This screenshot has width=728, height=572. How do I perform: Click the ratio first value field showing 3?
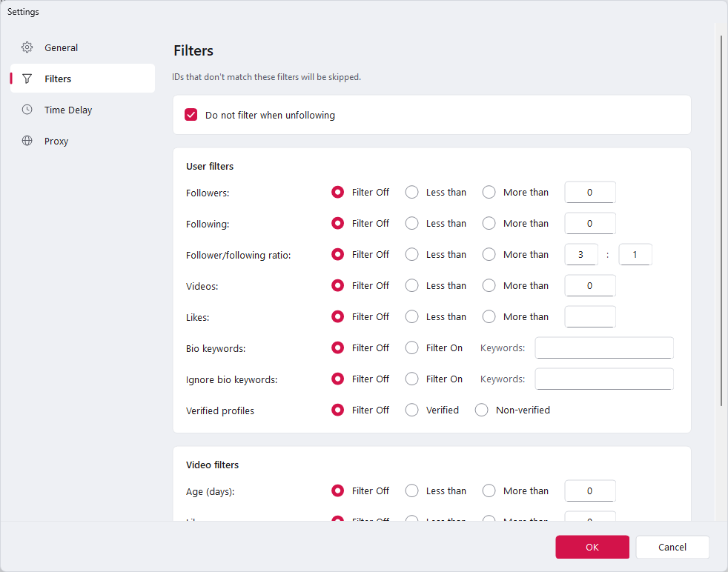click(581, 254)
